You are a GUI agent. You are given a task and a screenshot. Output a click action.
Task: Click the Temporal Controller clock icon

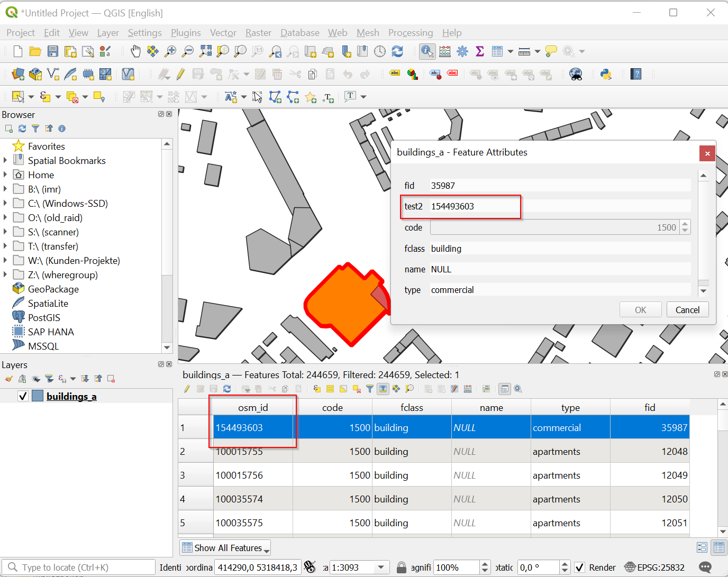[x=380, y=51]
